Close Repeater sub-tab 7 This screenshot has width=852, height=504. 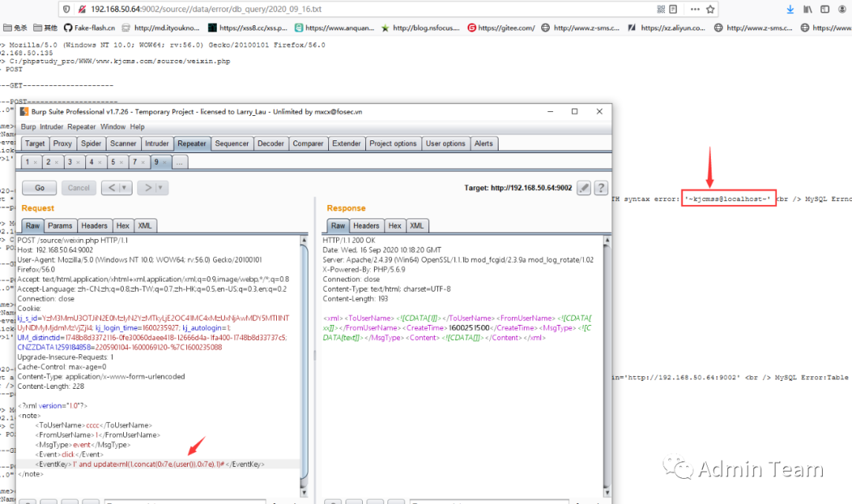(143, 162)
